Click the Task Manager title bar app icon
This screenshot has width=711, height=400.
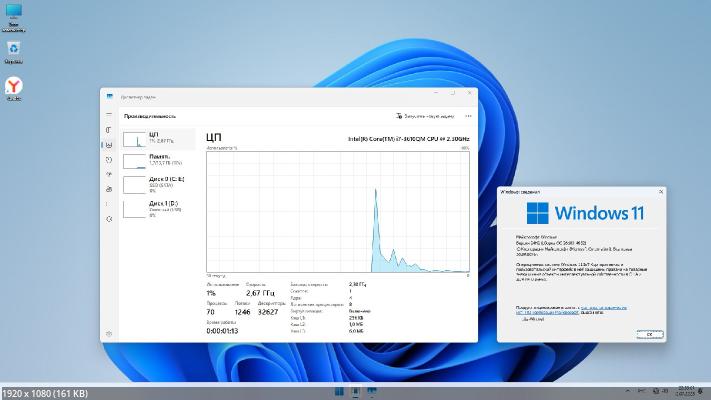(110, 97)
